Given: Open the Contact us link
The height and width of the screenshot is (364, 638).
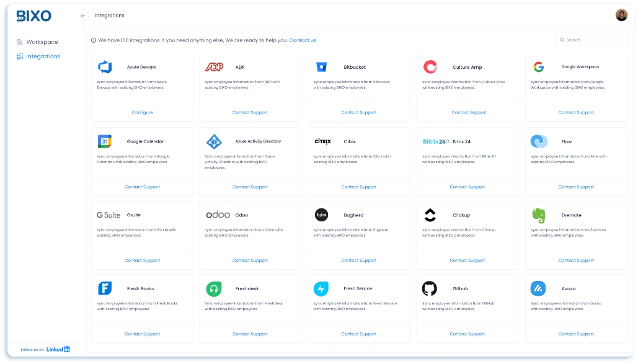Looking at the screenshot, I should pos(303,40).
